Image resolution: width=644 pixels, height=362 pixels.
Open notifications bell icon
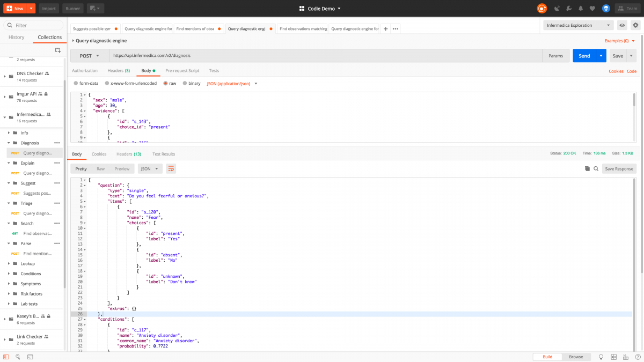pyautogui.click(x=581, y=9)
